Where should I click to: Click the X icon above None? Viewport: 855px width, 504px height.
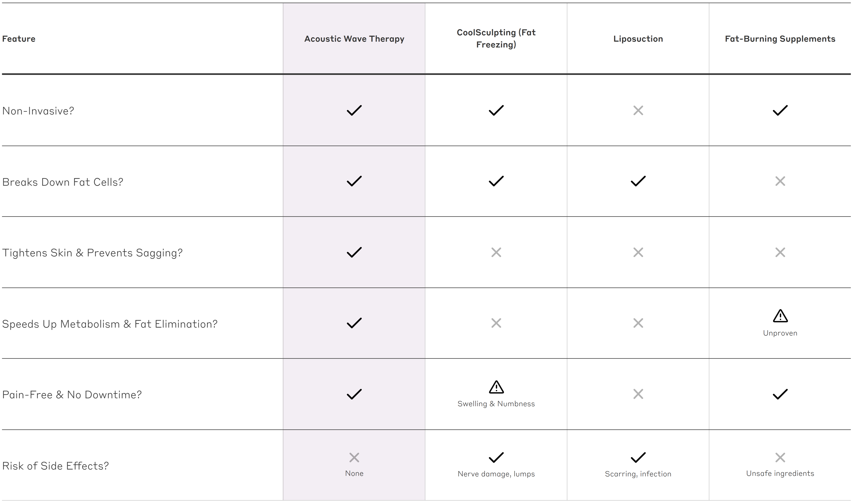point(354,457)
